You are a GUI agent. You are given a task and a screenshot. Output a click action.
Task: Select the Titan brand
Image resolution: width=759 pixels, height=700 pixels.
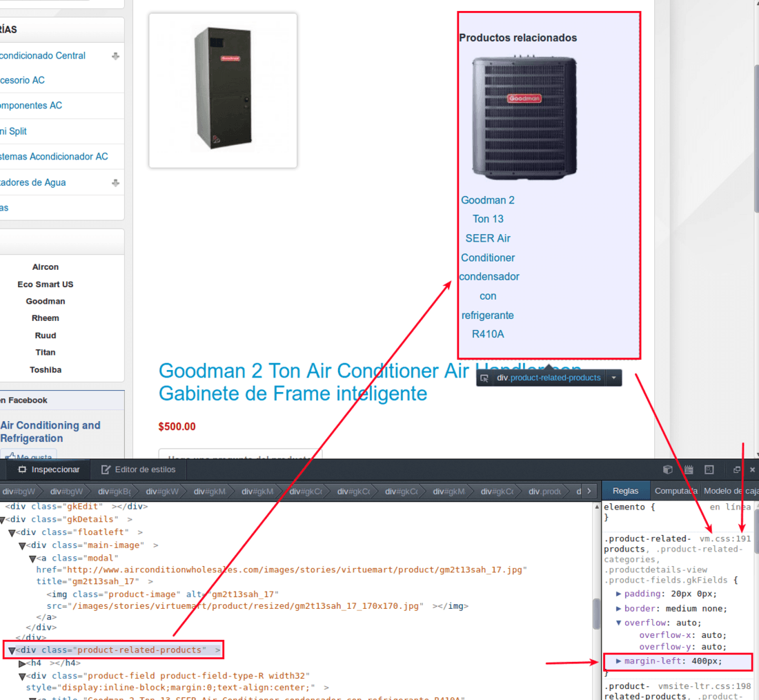coord(46,353)
